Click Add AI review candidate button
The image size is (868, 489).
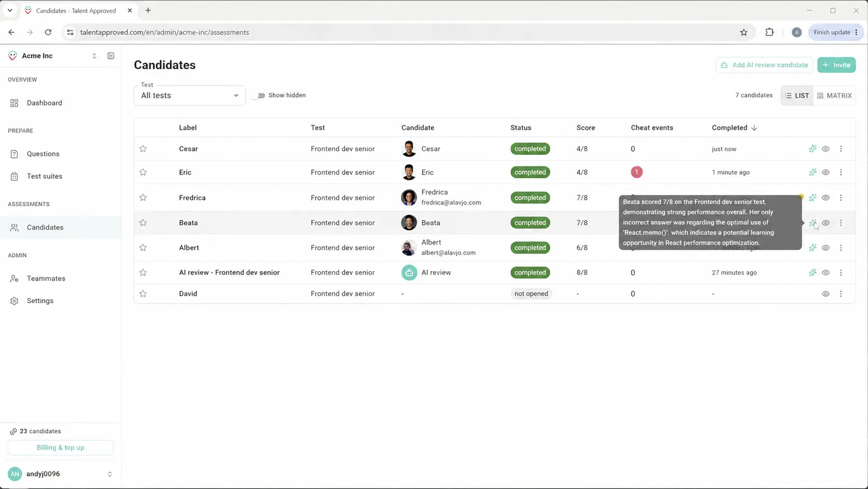[x=764, y=65]
